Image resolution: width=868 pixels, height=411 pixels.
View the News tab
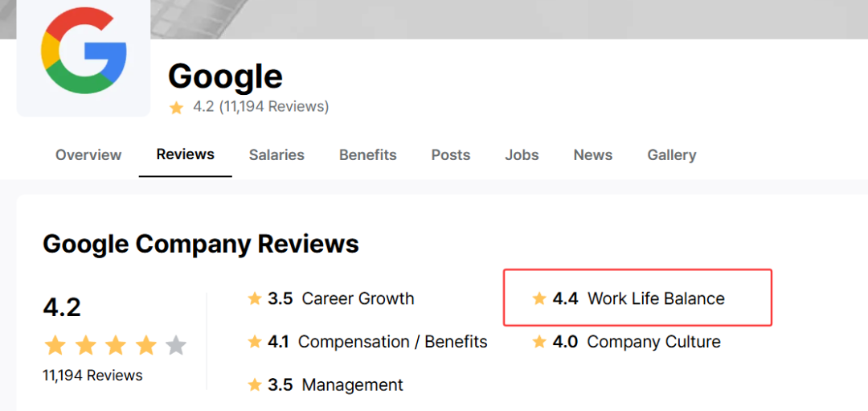pos(593,155)
